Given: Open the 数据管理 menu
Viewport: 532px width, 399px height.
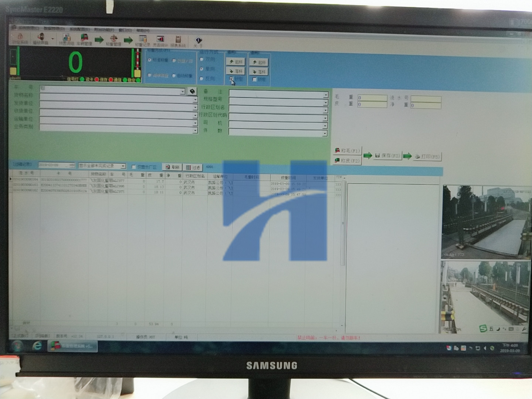Looking at the screenshot, I should coord(54,29).
